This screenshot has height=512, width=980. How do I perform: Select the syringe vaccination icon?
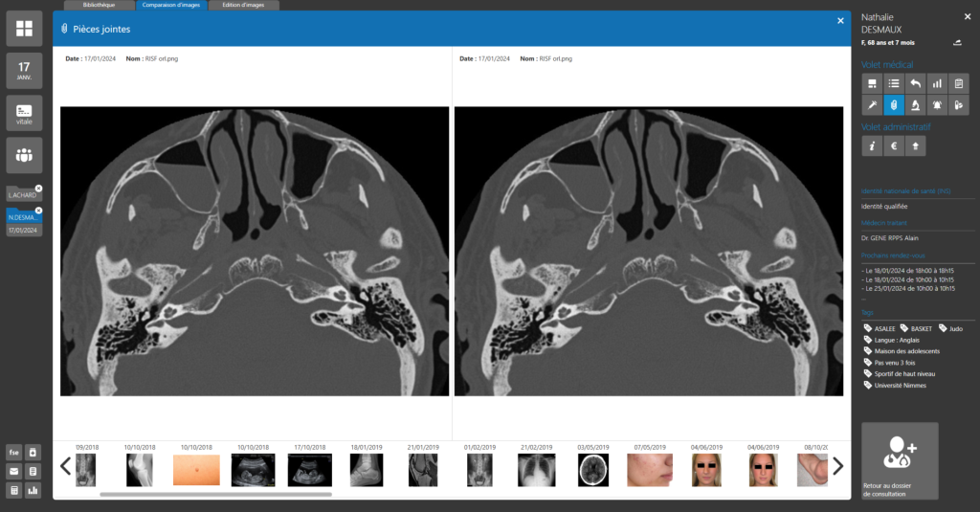[x=871, y=105]
